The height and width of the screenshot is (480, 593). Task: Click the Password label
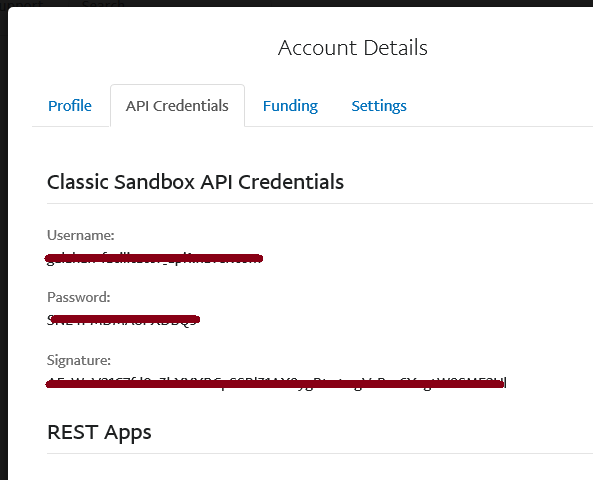coord(79,297)
